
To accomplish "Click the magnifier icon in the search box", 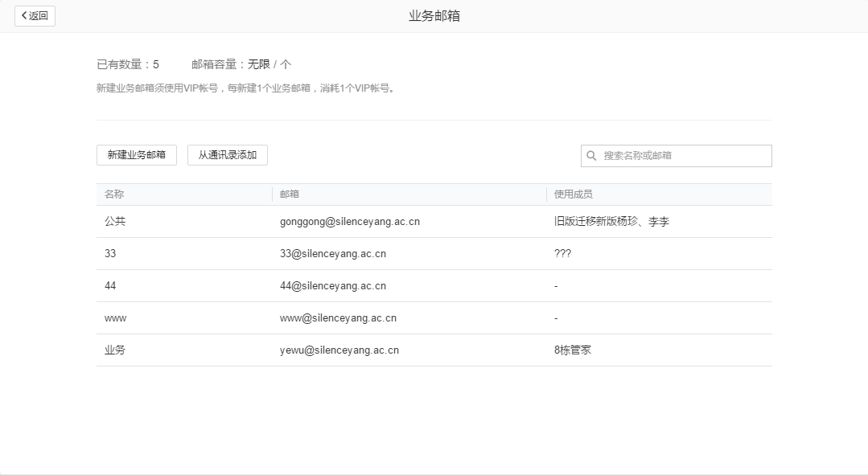I will pyautogui.click(x=592, y=155).
